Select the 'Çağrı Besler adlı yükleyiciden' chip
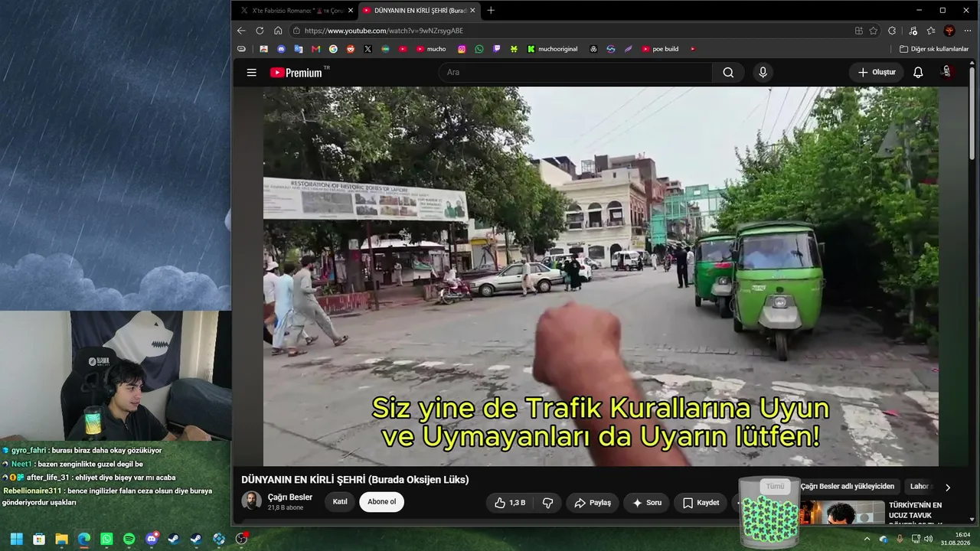Image resolution: width=980 pixels, height=551 pixels. (848, 487)
